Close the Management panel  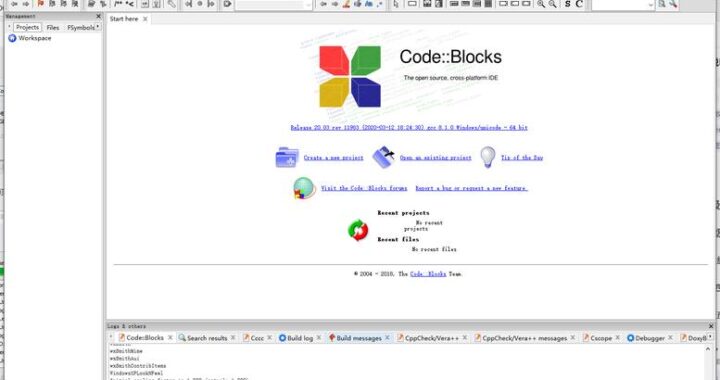coord(98,16)
